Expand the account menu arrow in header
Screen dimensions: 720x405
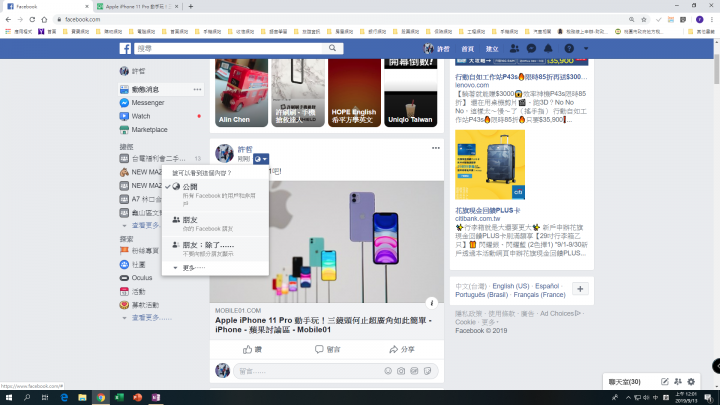(586, 48)
